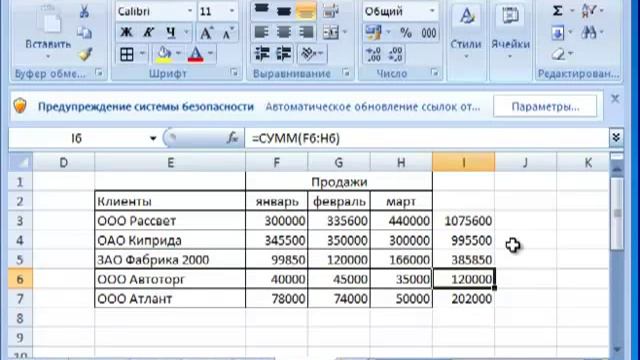Viewport: 640px width, 360px height.
Task: Select row 6 header
Action: pyautogui.click(x=20, y=279)
